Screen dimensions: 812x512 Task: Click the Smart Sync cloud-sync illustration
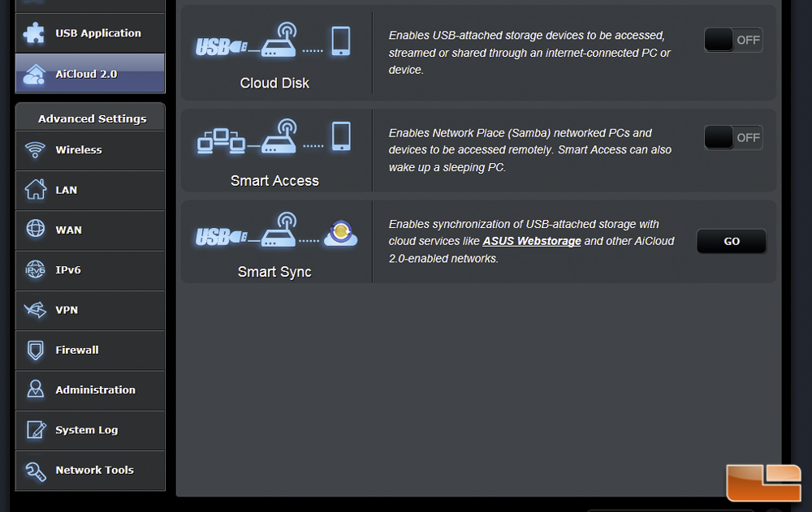click(x=276, y=230)
